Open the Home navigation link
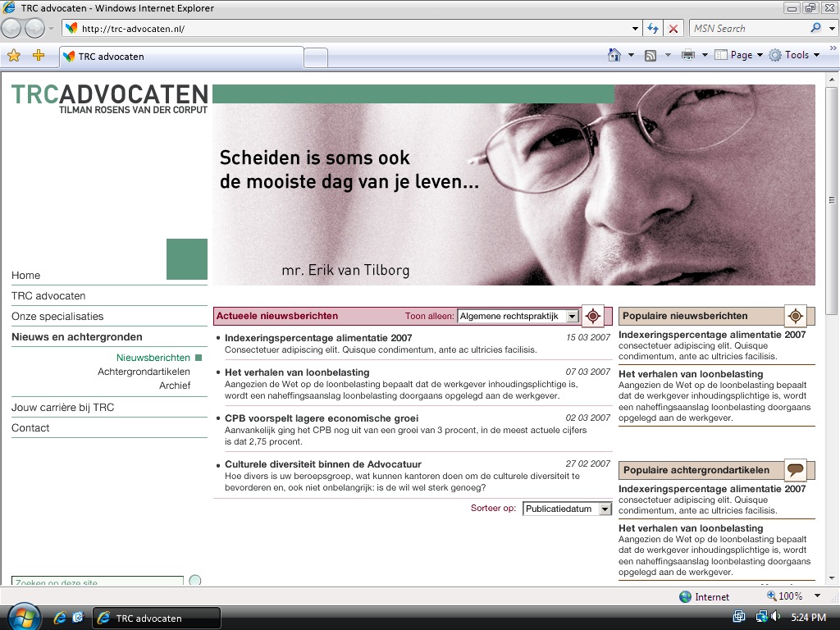This screenshot has height=630, width=840. click(x=25, y=276)
